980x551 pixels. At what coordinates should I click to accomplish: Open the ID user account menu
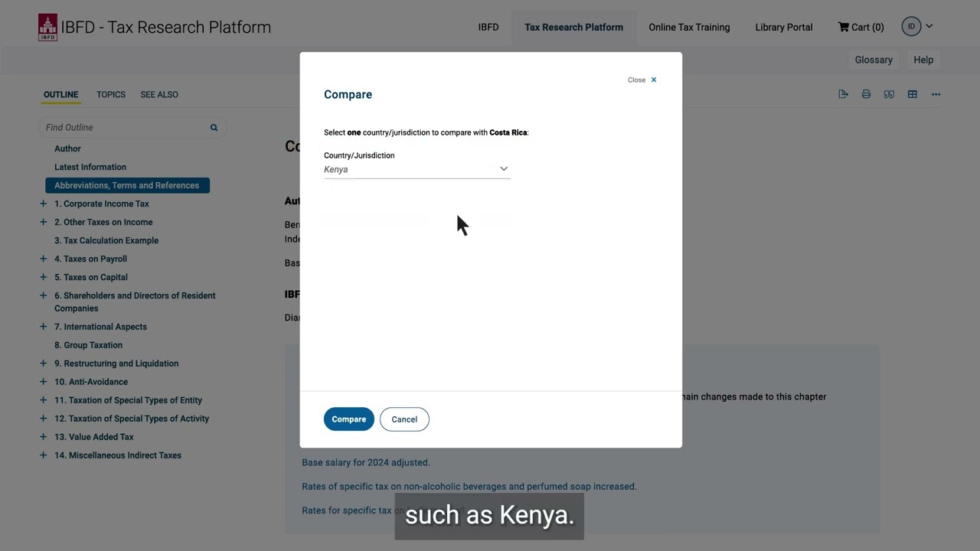coord(917,26)
